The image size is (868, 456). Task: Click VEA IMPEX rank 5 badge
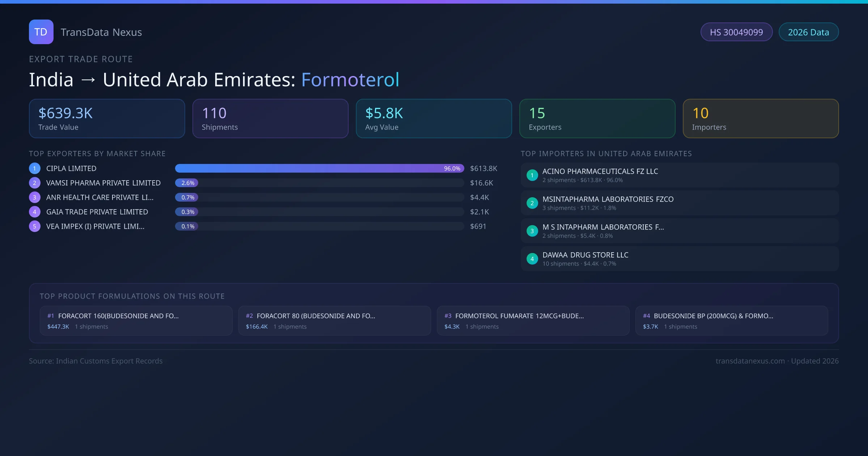pos(35,226)
